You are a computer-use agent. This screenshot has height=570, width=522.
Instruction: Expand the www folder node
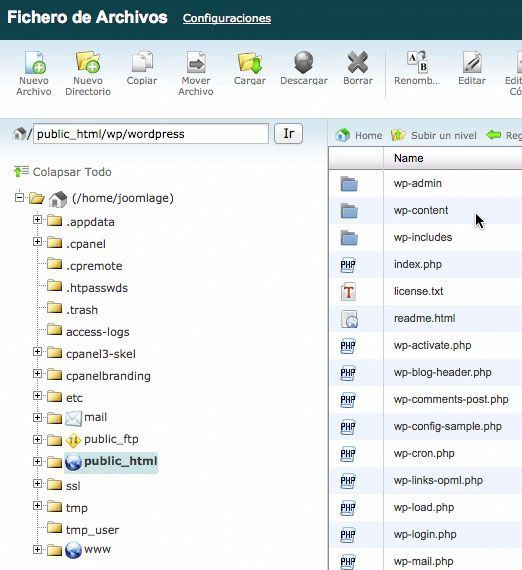point(37,549)
